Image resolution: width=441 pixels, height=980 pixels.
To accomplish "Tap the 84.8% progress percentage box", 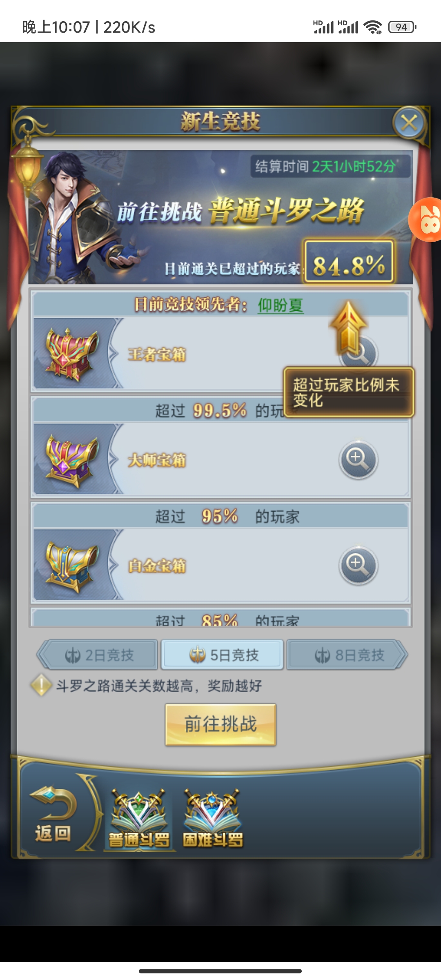I will click(x=349, y=262).
